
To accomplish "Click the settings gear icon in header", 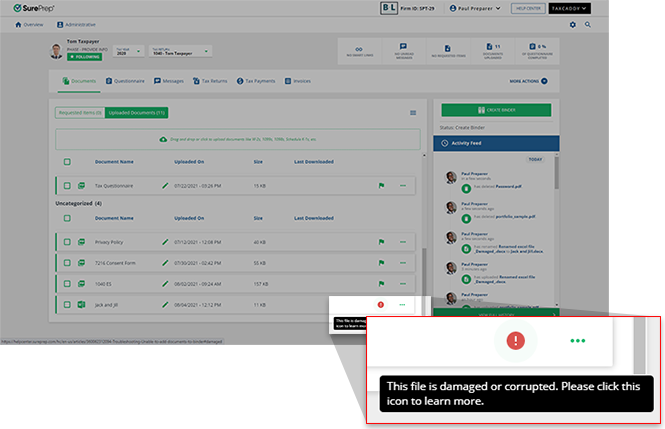I will point(573,25).
